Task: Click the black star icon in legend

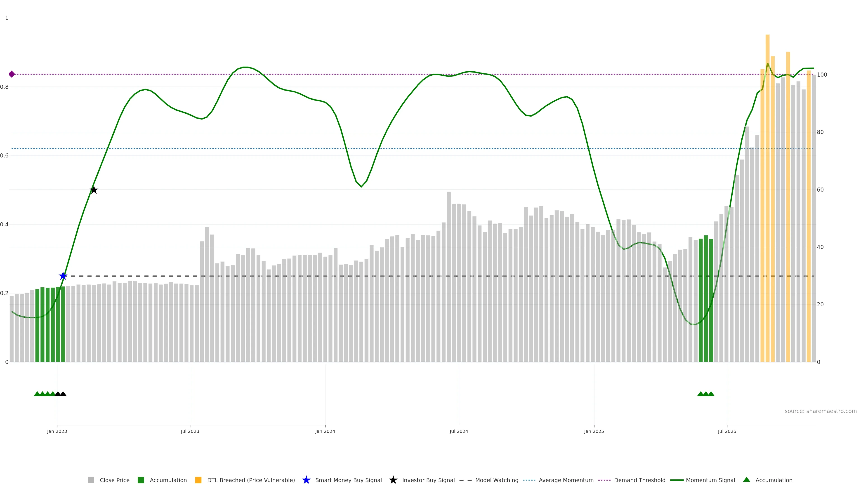Action: pyautogui.click(x=393, y=480)
